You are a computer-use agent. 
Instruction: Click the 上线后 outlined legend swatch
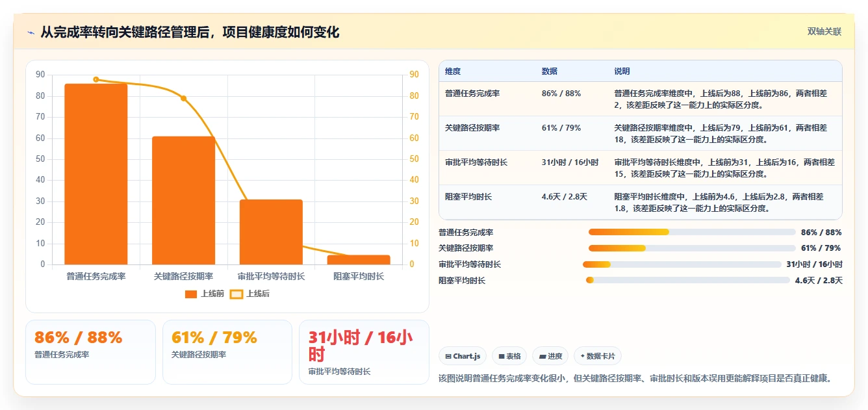point(236,294)
